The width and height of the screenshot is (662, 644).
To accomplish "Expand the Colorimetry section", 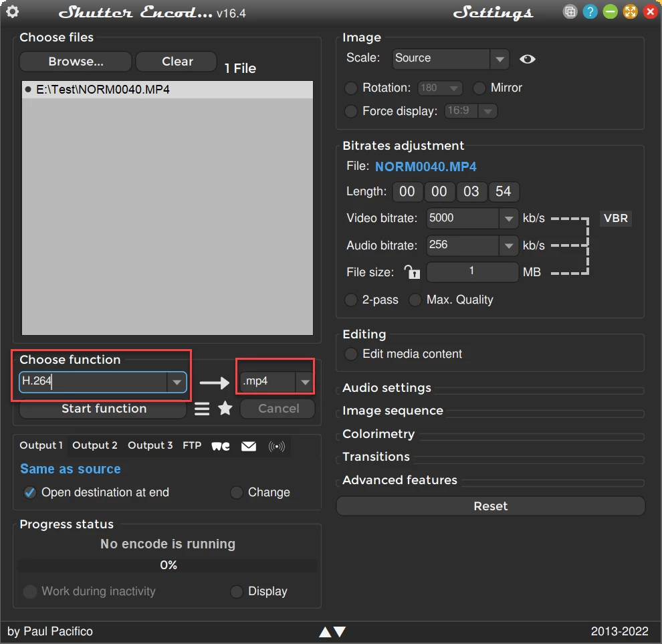I will (378, 434).
